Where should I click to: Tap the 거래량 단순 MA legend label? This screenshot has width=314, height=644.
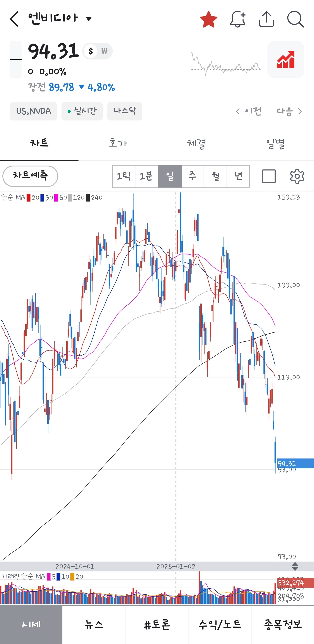[x=23, y=577]
